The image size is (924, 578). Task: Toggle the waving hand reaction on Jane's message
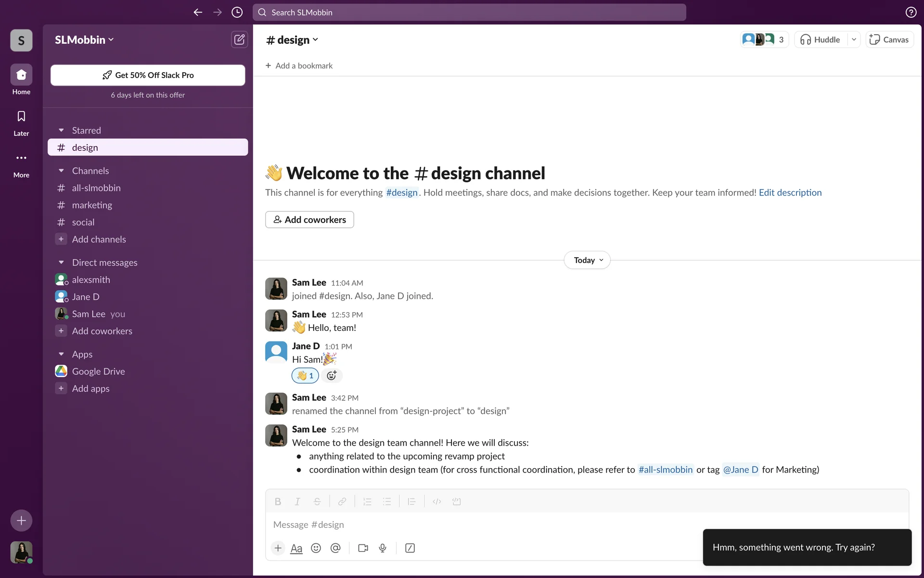(305, 376)
